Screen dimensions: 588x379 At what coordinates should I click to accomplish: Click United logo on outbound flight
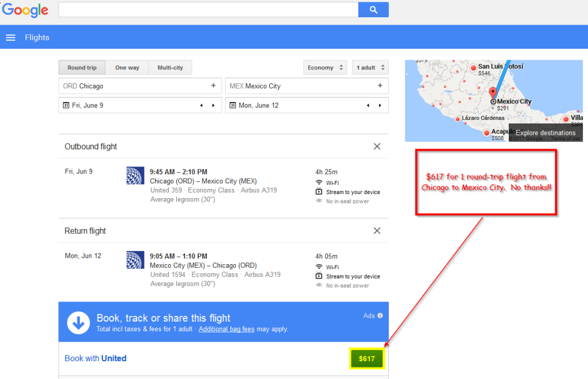136,176
